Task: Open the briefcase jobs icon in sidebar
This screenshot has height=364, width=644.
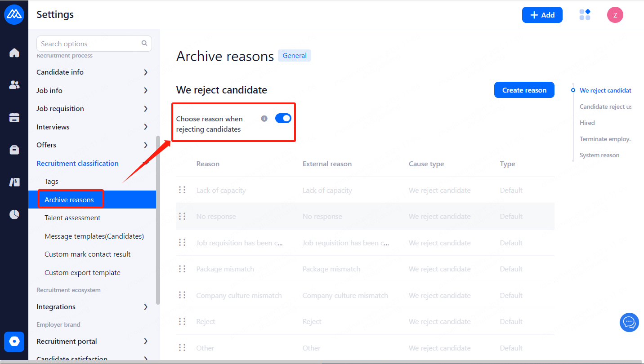Action: click(x=14, y=150)
